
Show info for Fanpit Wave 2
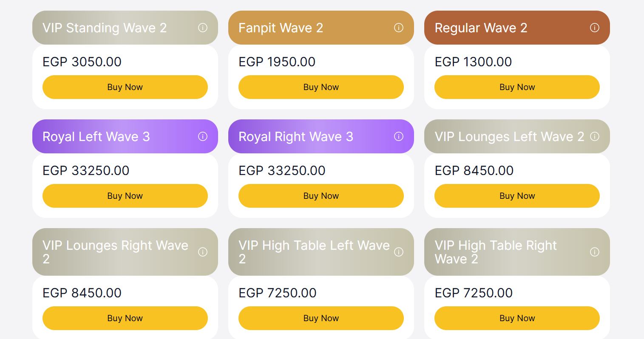[x=399, y=28]
